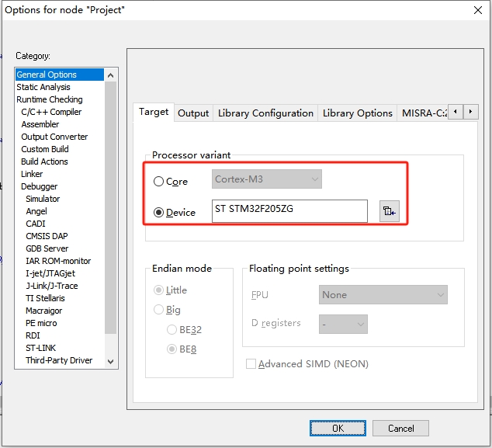Screen dimensions: 492x448
Task: Select the BE32 radio button
Action: pos(172,330)
